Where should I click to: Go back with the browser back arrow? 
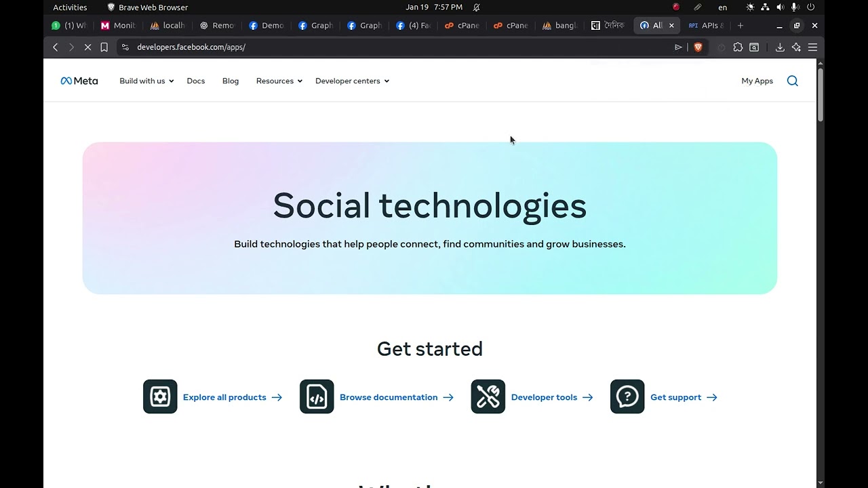[56, 47]
